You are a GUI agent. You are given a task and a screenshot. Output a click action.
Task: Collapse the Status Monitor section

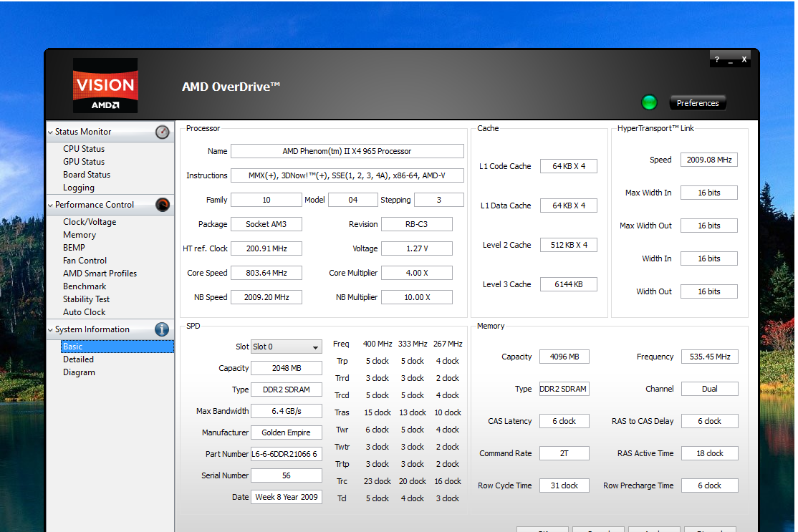pos(50,132)
